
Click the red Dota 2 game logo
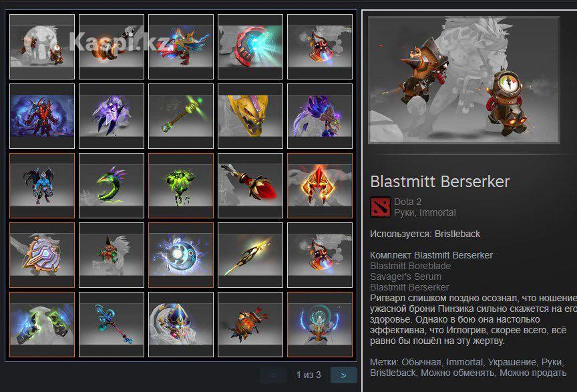click(x=380, y=207)
